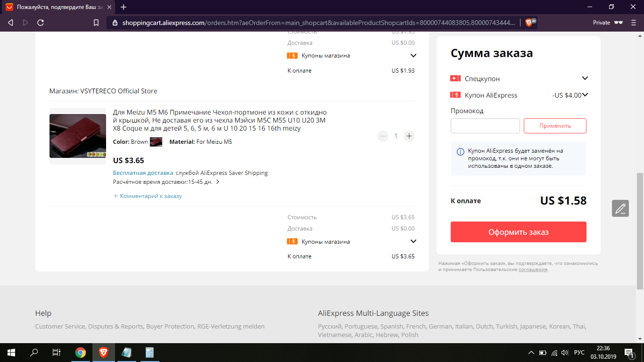Switch to the German language site
Screen dimensions: 644x362
tap(440, 326)
